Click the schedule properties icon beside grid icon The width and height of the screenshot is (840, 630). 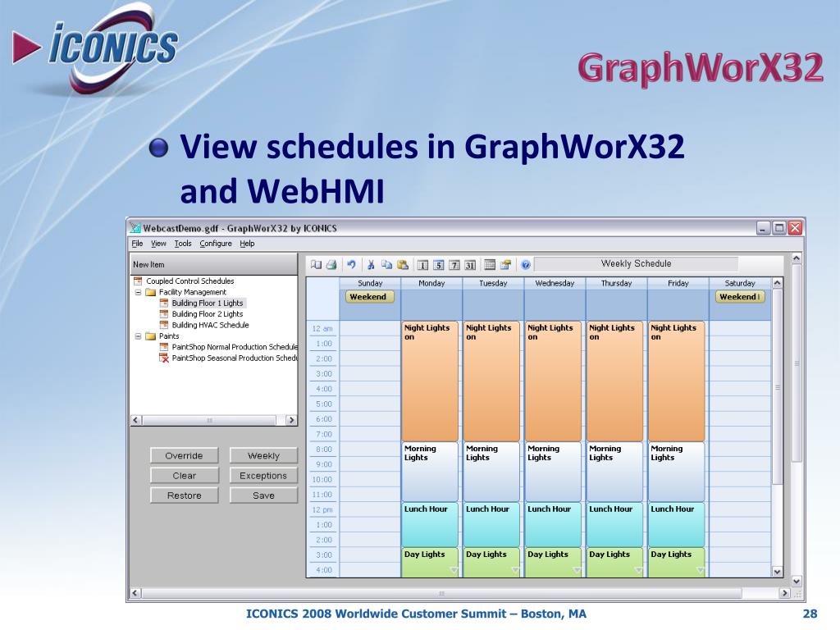(505, 265)
